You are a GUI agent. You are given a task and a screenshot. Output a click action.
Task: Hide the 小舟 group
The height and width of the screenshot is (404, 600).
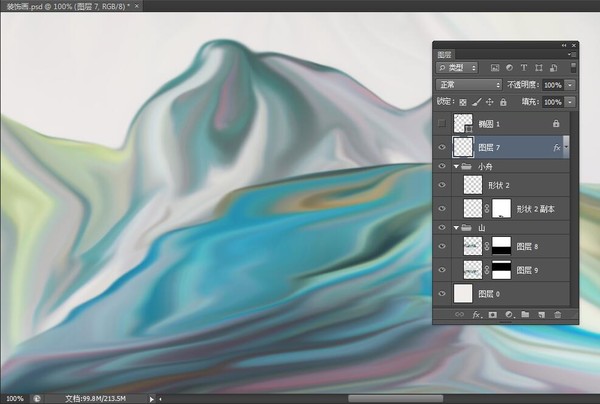point(442,166)
